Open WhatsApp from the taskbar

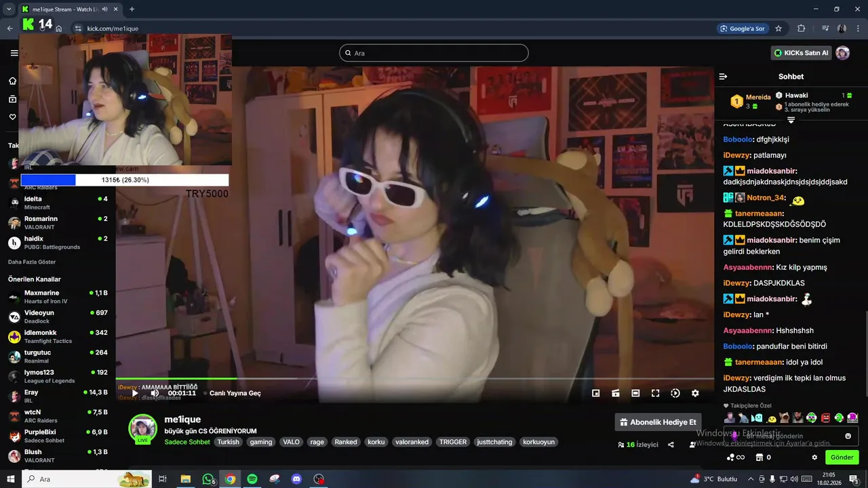click(x=208, y=479)
